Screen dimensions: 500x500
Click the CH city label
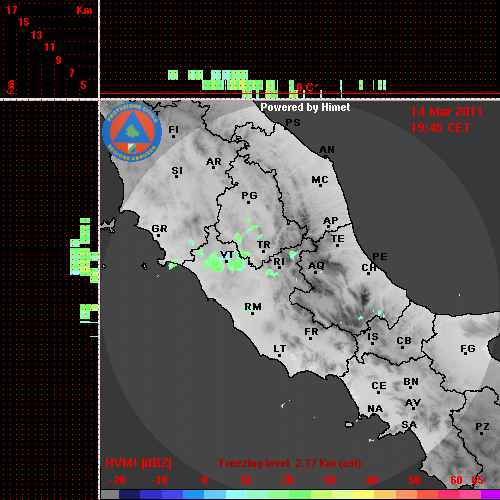click(x=369, y=267)
